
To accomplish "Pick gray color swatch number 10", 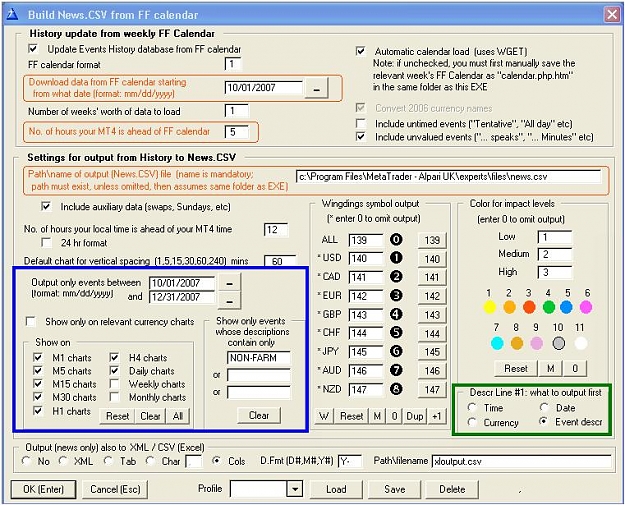I will [558, 343].
